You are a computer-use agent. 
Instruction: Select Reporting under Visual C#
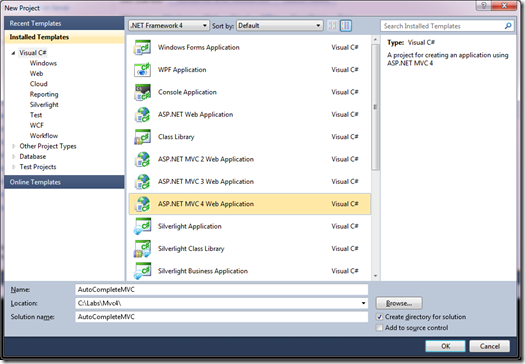coord(44,94)
